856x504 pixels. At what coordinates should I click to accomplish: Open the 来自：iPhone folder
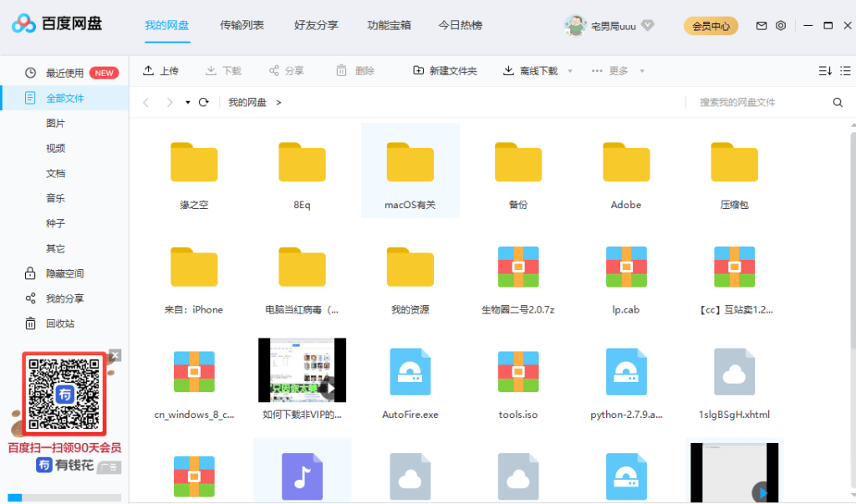pyautogui.click(x=194, y=267)
